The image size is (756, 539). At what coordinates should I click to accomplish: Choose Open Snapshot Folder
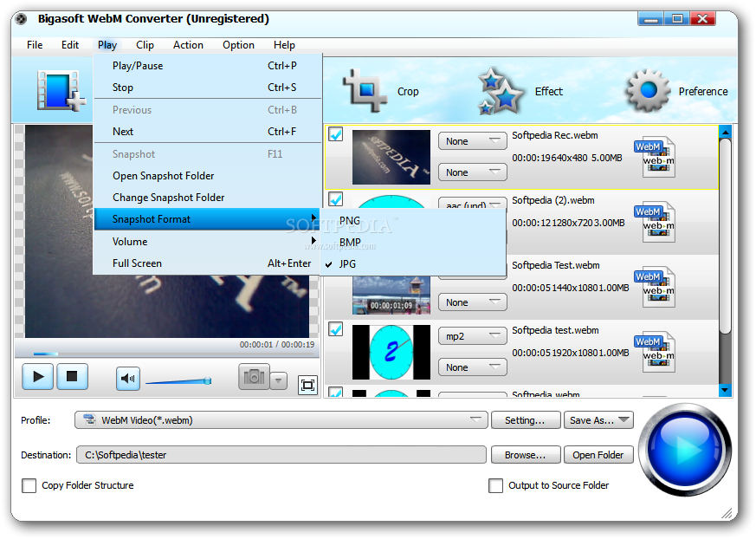pyautogui.click(x=207, y=176)
